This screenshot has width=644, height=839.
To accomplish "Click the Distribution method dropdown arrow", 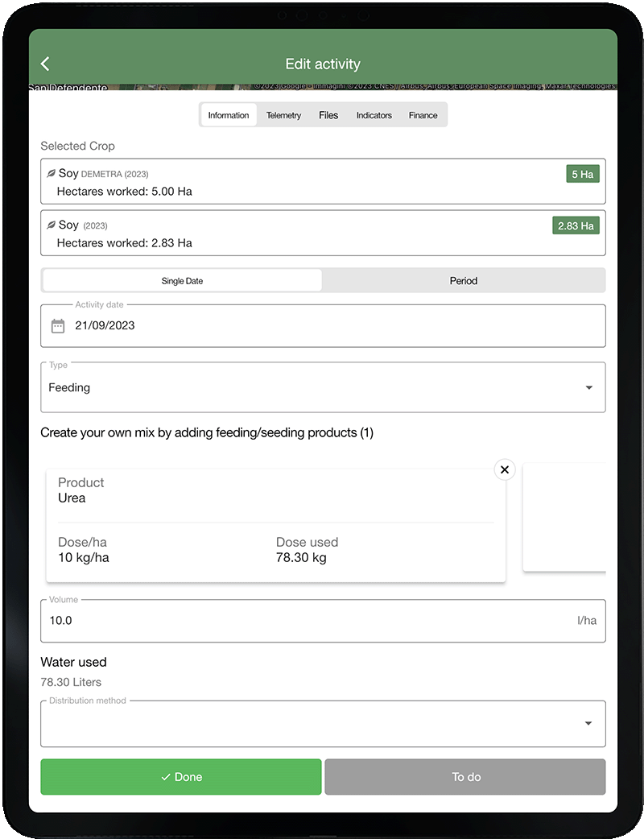I will pos(588,724).
